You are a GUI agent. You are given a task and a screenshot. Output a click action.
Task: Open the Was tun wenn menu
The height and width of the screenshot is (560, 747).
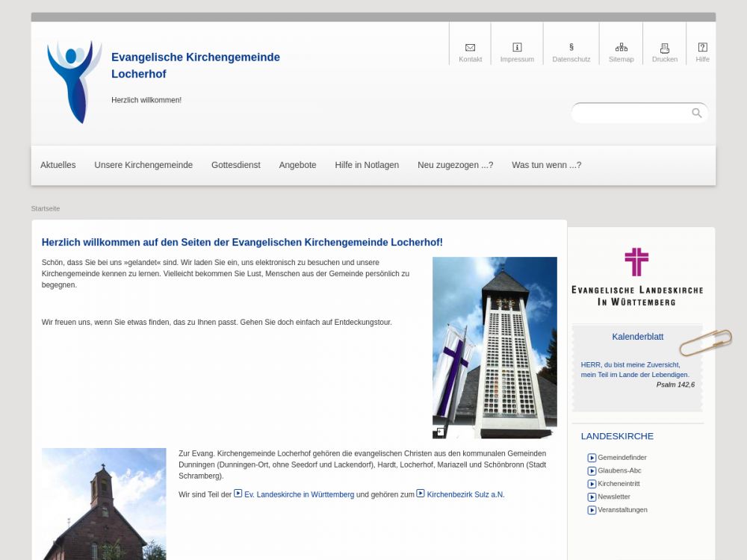[x=546, y=165]
